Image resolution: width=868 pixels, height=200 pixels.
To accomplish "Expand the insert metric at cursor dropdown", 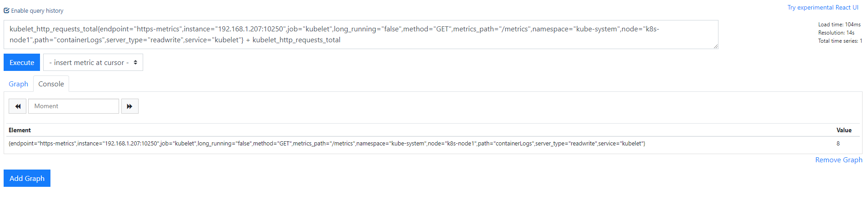I will click(93, 63).
